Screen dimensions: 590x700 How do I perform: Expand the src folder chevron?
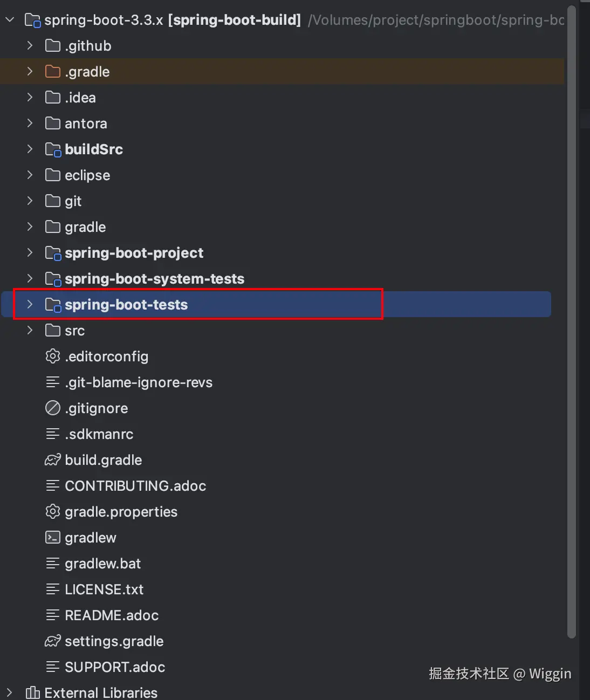pos(30,331)
